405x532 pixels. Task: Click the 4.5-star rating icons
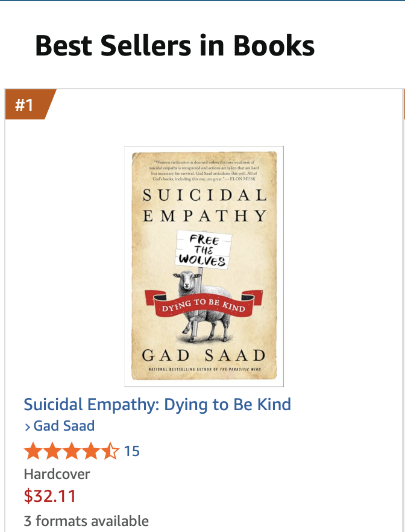[x=72, y=451]
